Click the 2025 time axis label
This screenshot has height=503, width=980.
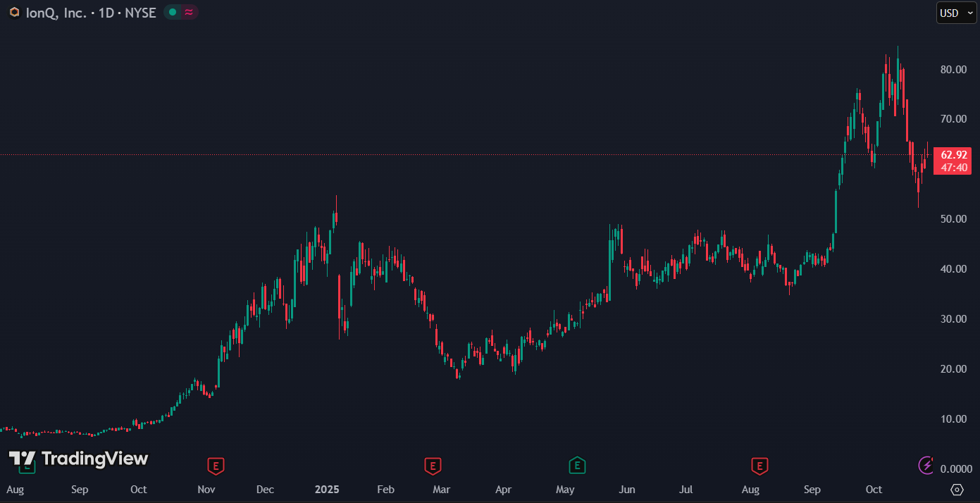tap(327, 490)
